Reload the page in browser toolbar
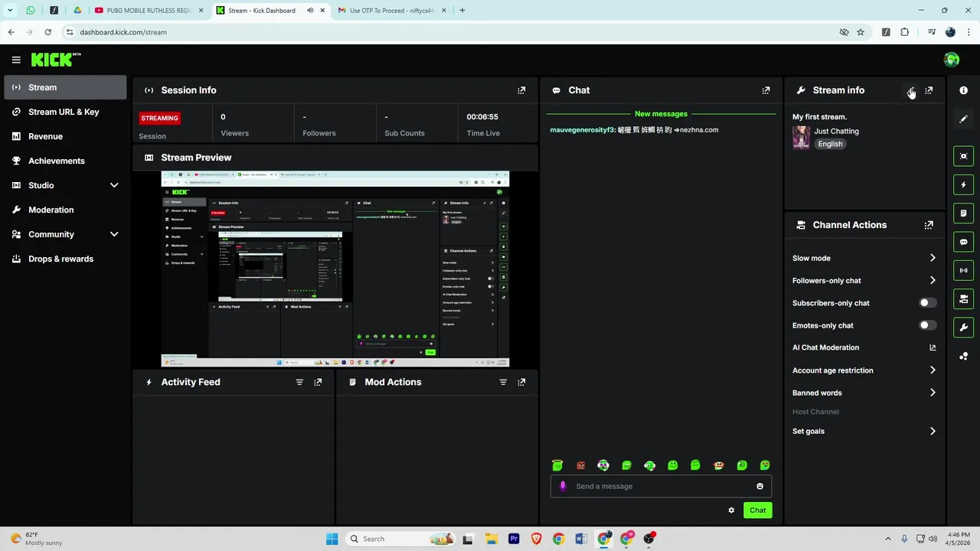The width and height of the screenshot is (980, 551). click(x=47, y=32)
